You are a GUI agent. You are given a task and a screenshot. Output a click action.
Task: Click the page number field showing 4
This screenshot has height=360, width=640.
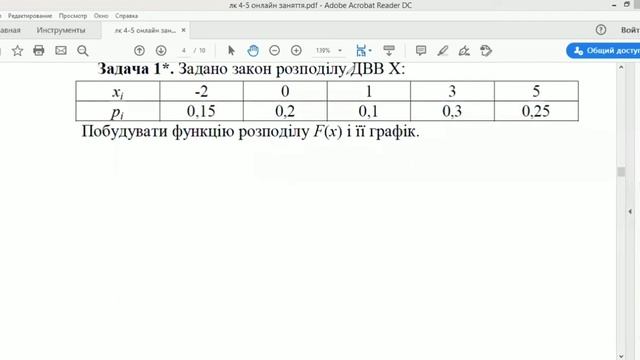[x=184, y=51]
